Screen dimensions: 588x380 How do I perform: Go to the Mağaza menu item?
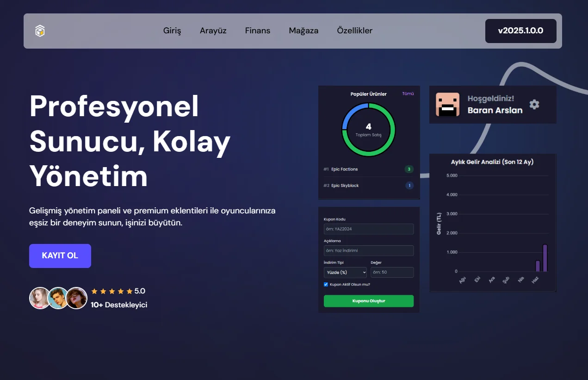[303, 31]
